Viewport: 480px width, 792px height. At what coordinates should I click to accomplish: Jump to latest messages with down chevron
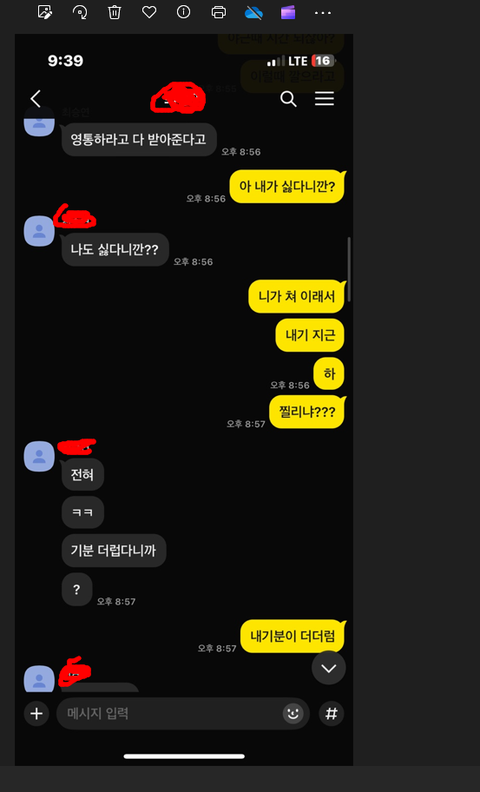pos(328,668)
